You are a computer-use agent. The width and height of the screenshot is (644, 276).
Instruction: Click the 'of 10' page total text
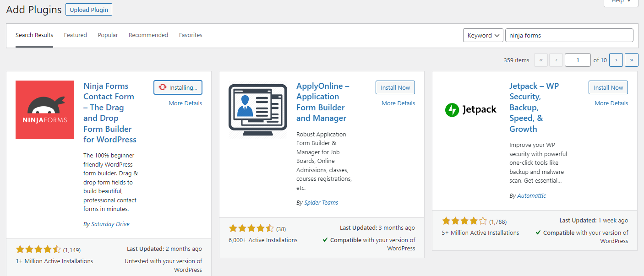[600, 60]
